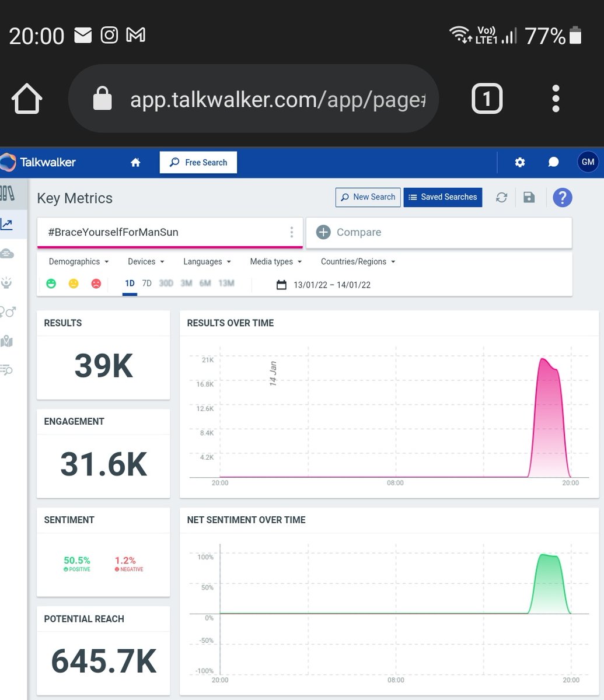Image resolution: width=604 pixels, height=700 pixels.
Task: Open the gender demographics sidebar icon
Action: (x=8, y=312)
